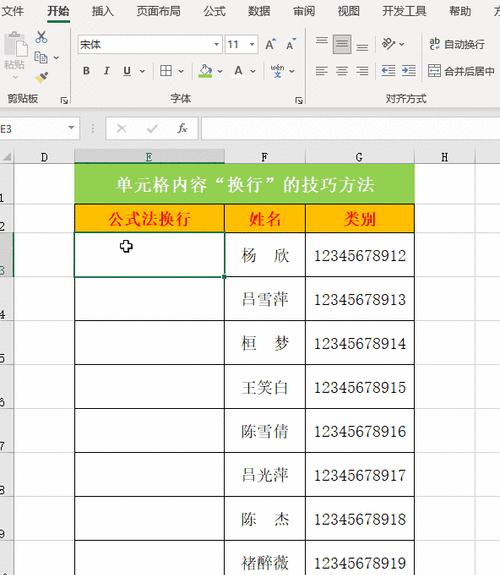Select column G header
The width and height of the screenshot is (500, 575).
click(x=360, y=157)
